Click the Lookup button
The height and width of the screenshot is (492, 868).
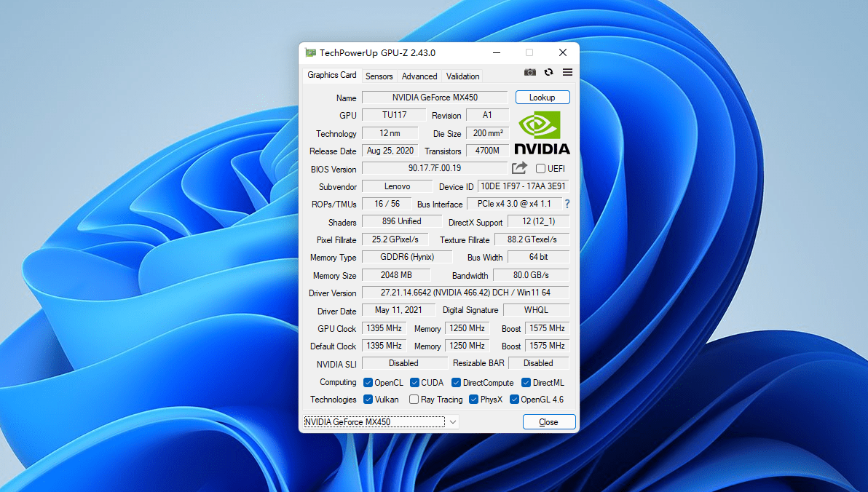[x=542, y=97]
